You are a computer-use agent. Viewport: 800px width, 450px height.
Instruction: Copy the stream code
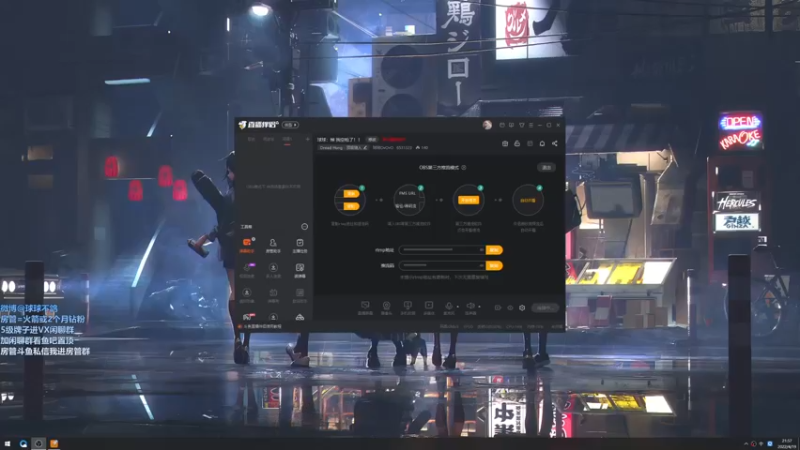(494, 266)
